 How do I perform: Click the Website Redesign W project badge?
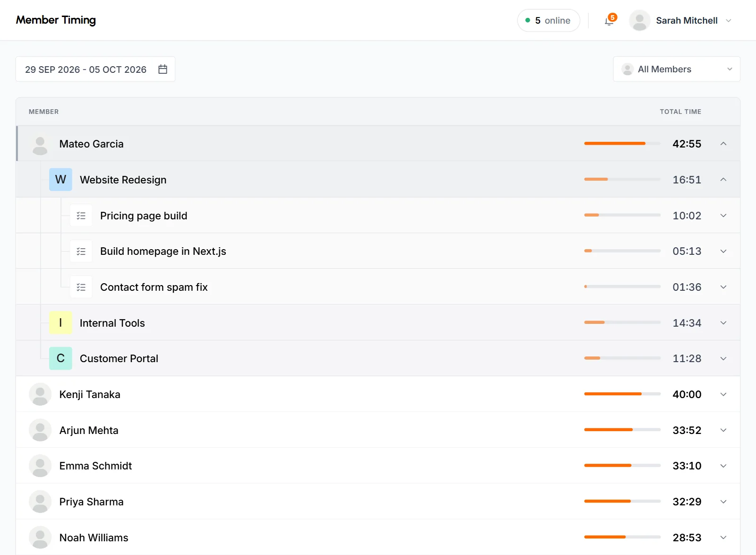tap(60, 180)
